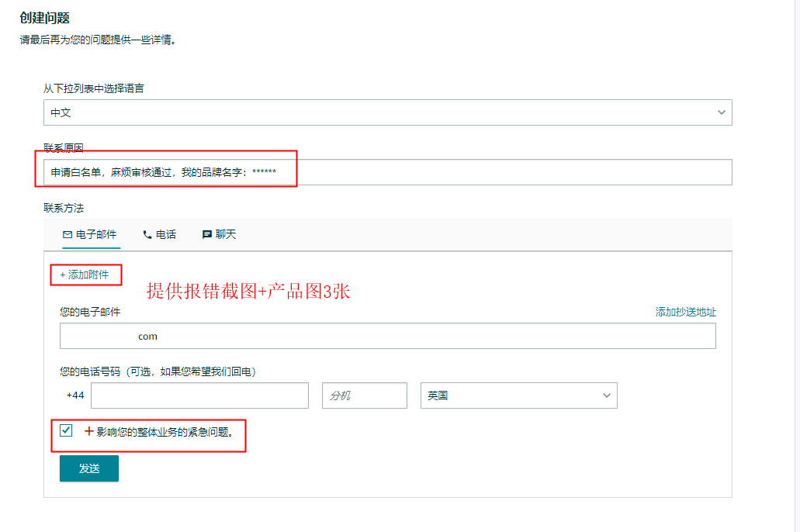Click the 分机 extension input box
This screenshot has width=800, height=532.
tap(364, 396)
